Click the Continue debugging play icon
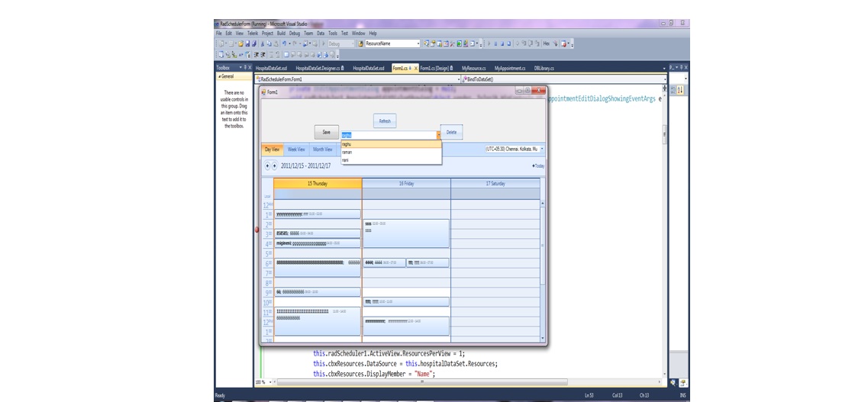This screenshot has width=868, height=402. (489, 43)
